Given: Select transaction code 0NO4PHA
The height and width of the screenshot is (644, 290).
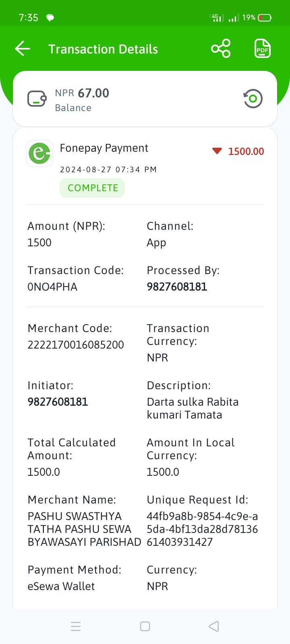Looking at the screenshot, I should coord(52,287).
